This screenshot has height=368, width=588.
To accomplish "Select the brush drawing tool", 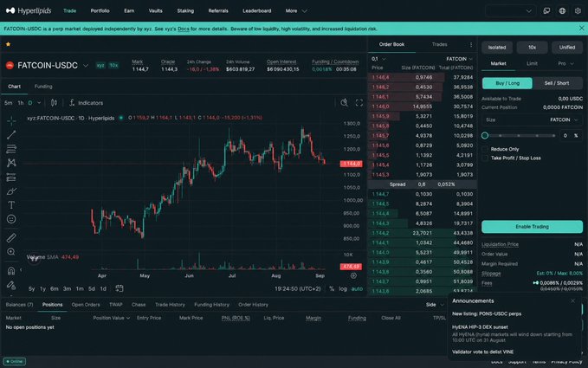I will pyautogui.click(x=11, y=191).
